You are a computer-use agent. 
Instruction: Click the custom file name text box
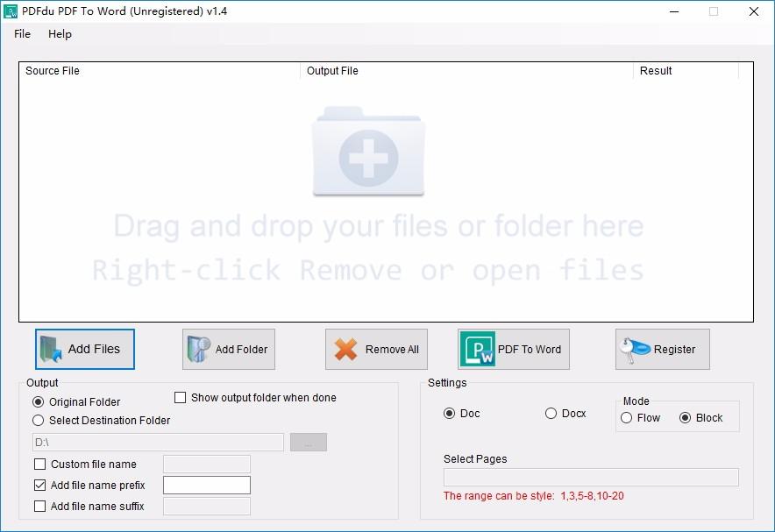pos(207,465)
